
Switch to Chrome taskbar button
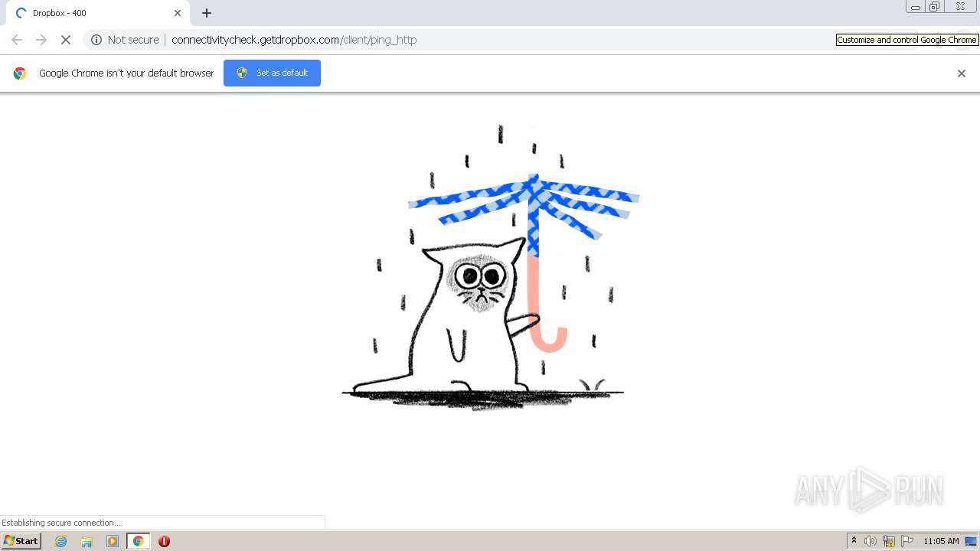click(x=139, y=541)
